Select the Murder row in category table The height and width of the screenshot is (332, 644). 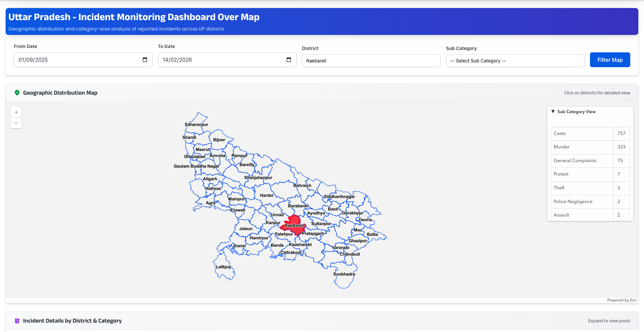click(582, 147)
